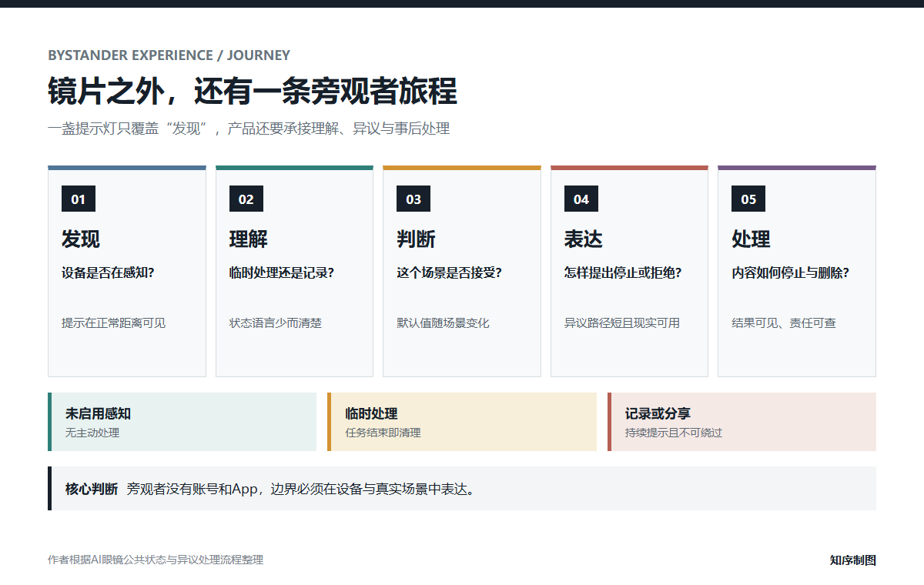Click the '任务结束即清理' description
Viewport: 924px width, 585px height.
pyautogui.click(x=383, y=433)
